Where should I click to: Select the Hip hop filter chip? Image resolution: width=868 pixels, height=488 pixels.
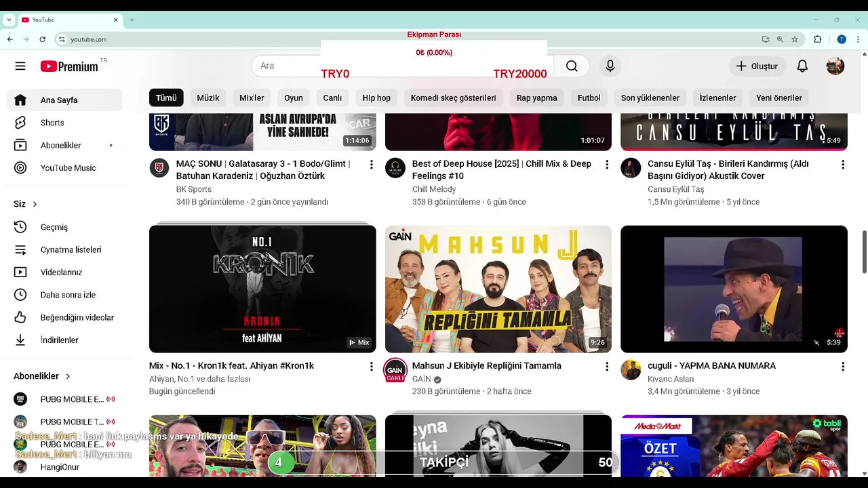point(376,98)
